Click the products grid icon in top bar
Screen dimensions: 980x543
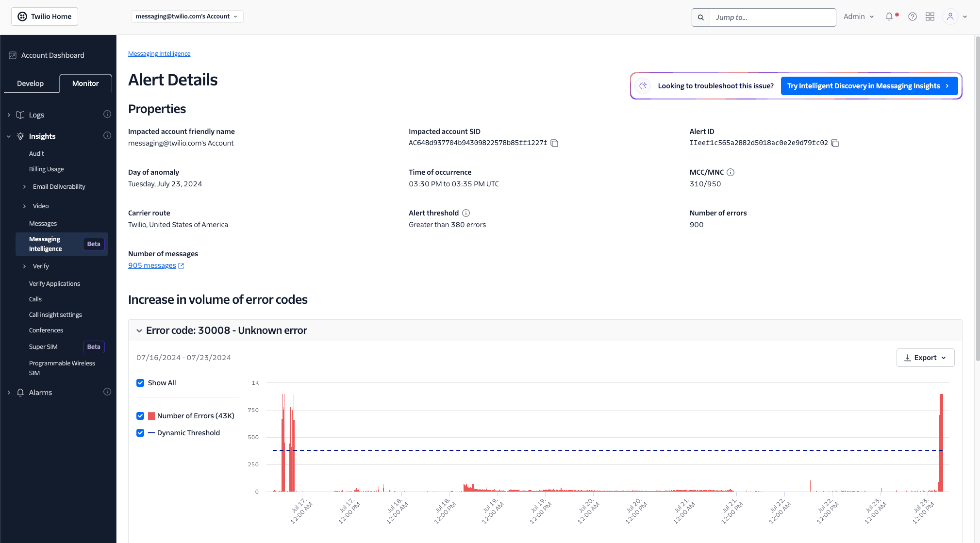click(x=930, y=16)
